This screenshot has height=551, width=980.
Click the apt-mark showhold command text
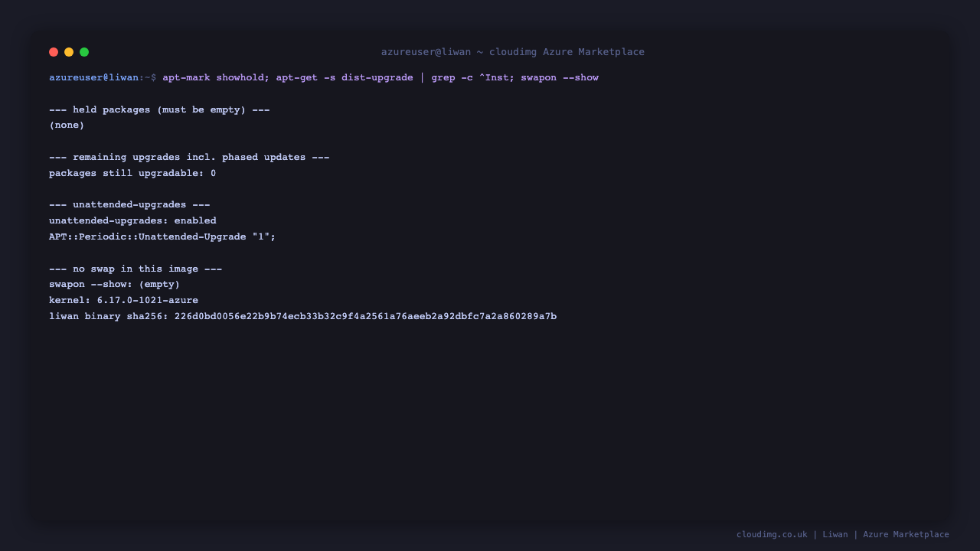coord(213,78)
